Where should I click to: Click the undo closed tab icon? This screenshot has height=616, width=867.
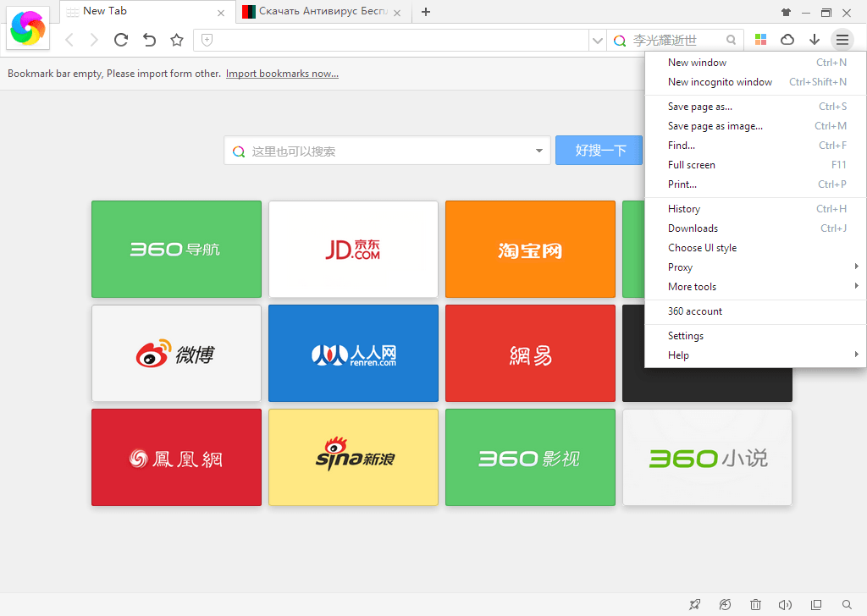(149, 40)
